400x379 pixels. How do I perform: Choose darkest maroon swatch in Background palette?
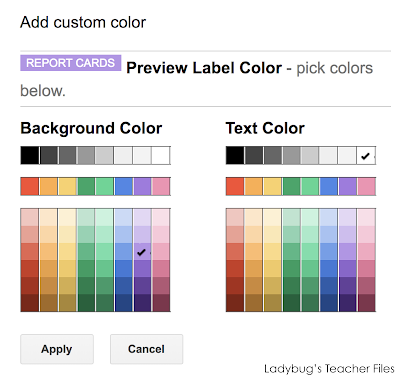tap(161, 303)
